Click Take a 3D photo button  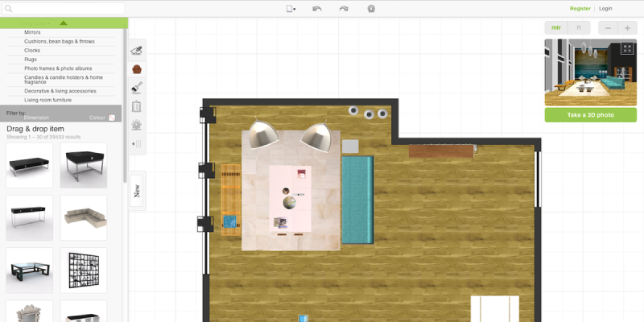pos(591,115)
